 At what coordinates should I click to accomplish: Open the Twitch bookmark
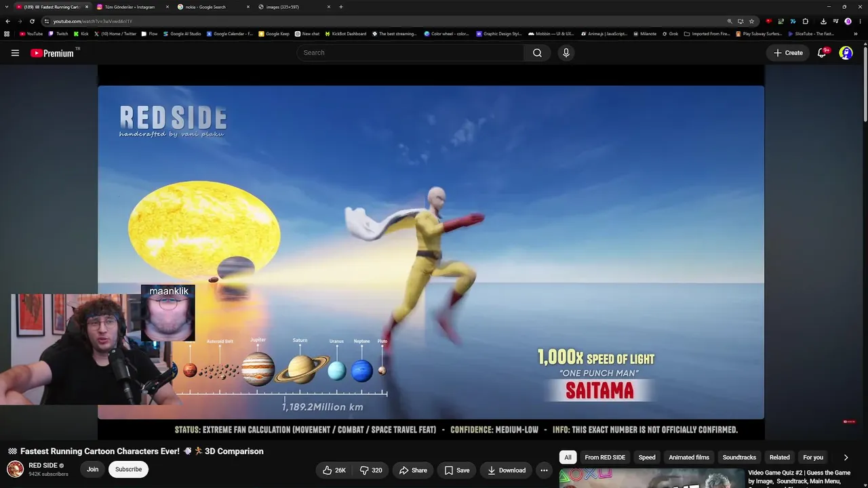[x=58, y=34]
